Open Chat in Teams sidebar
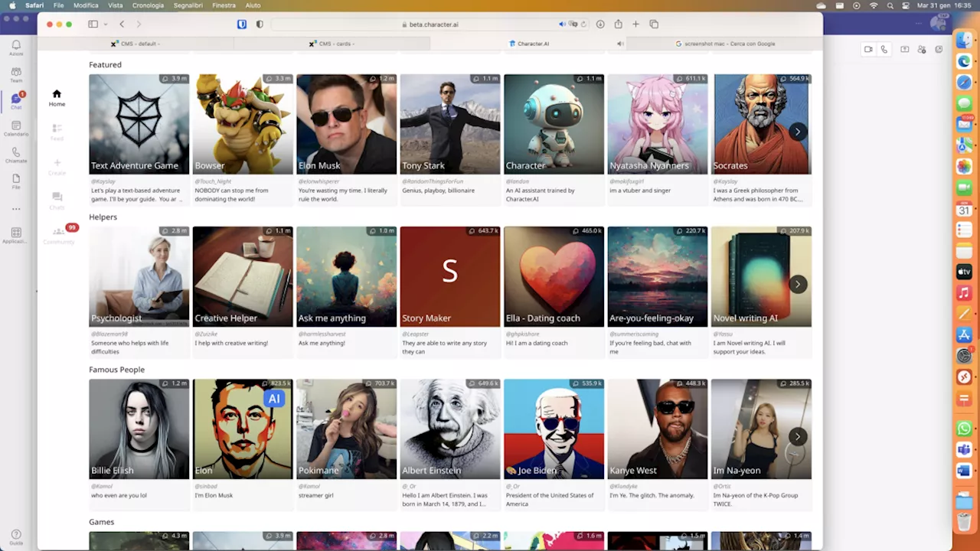Viewport: 980px width, 551px height. pos(16,101)
